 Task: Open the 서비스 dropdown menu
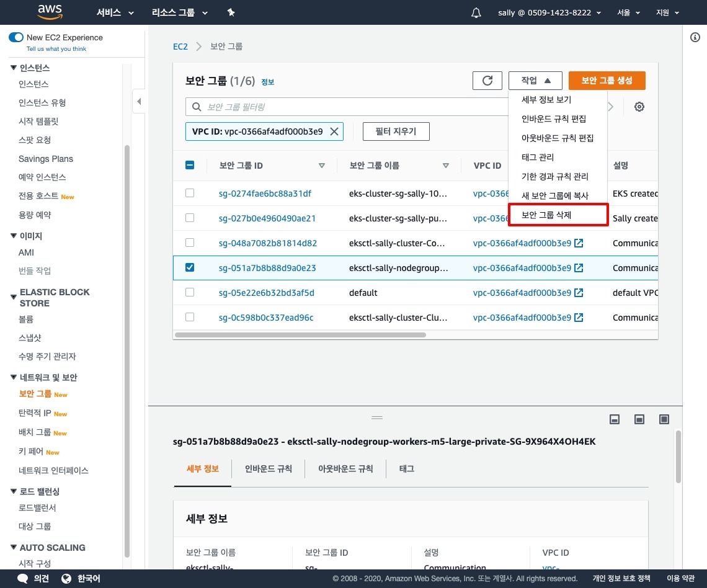pyautogui.click(x=115, y=12)
